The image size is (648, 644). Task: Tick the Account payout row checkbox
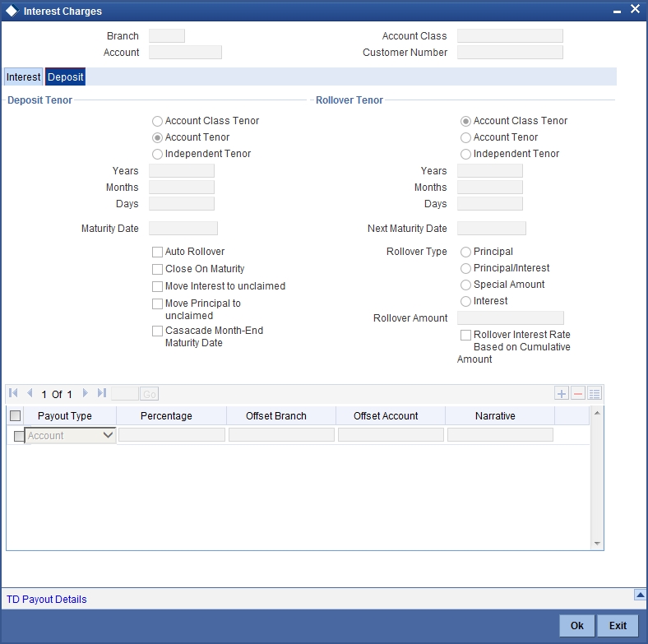click(19, 436)
